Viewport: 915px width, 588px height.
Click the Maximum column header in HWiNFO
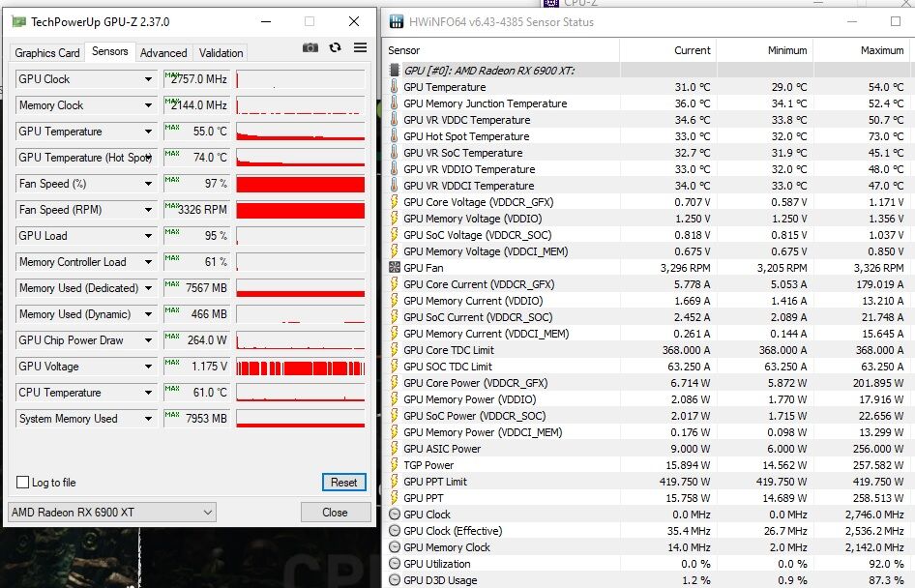coord(864,50)
